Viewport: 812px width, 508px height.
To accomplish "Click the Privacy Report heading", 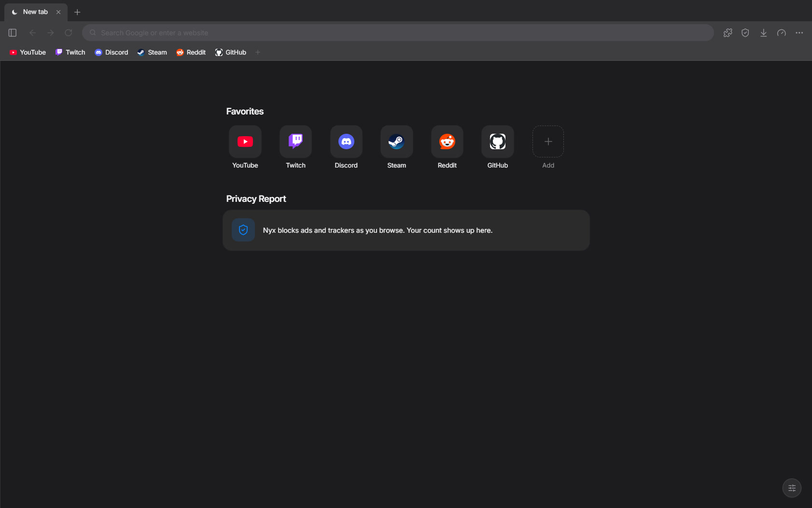I will coord(256,199).
